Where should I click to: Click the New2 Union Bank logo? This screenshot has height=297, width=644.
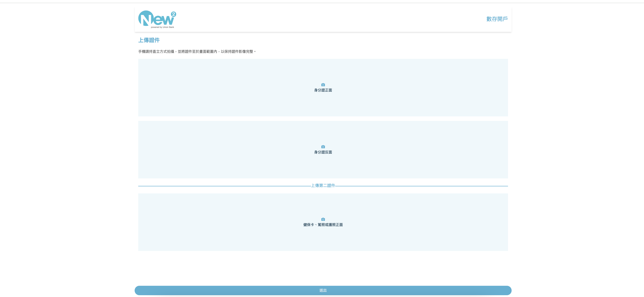click(x=157, y=19)
